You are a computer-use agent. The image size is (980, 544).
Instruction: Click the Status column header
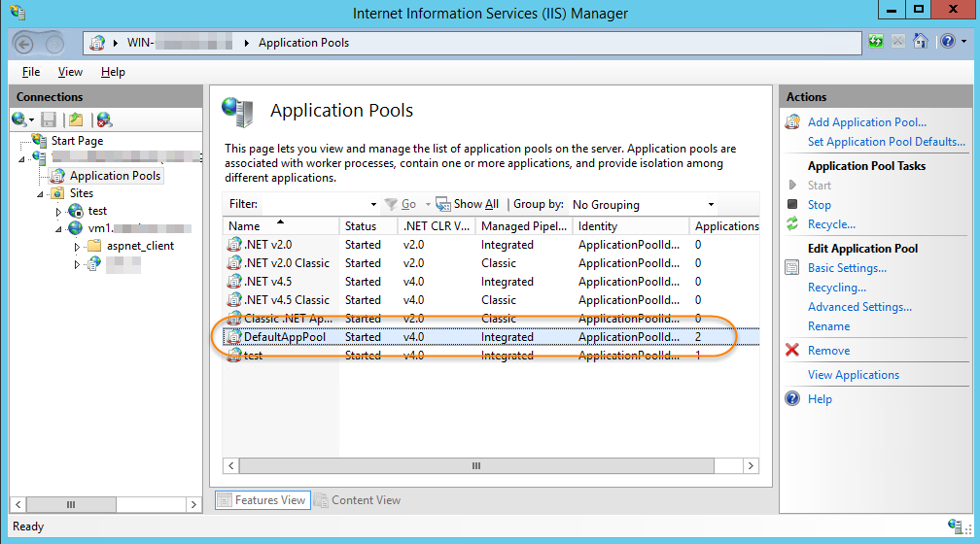click(x=360, y=226)
